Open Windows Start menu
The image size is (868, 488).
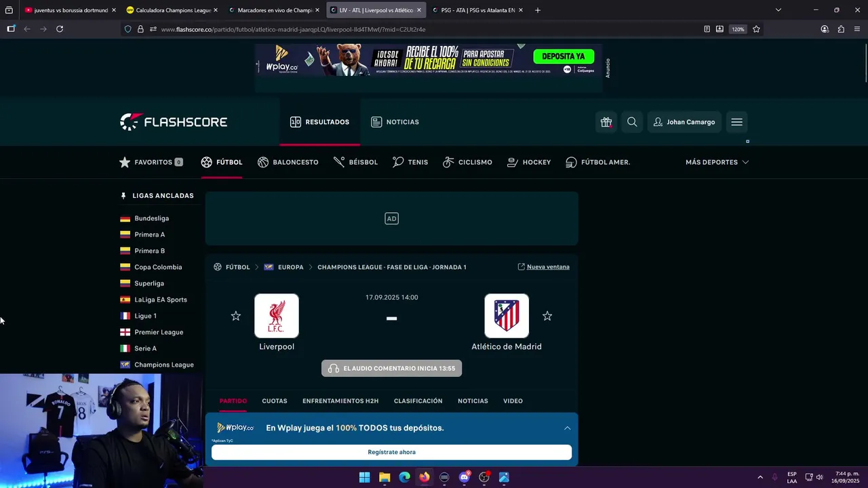(x=364, y=477)
